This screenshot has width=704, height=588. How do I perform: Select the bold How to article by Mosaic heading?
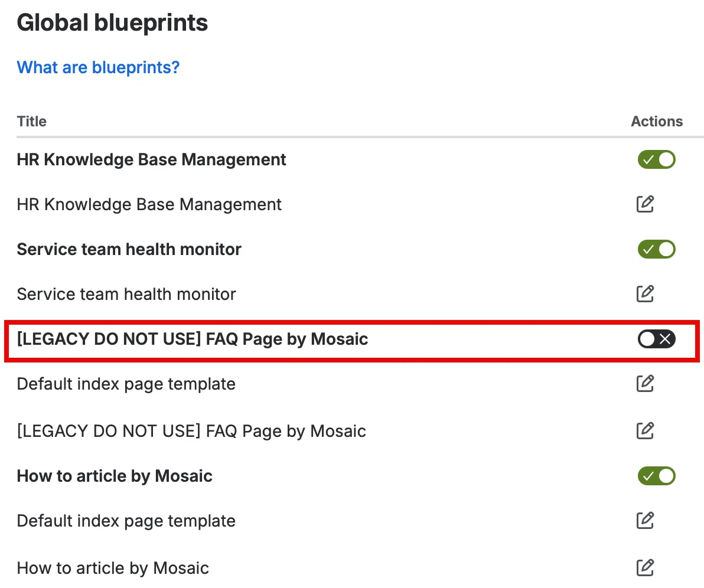pos(115,476)
